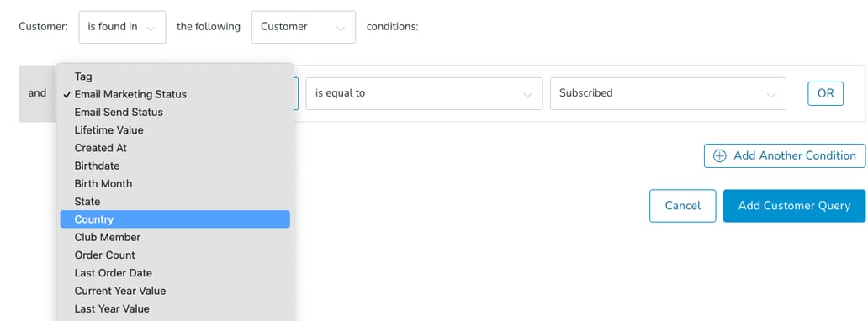Select the Created At option
The image size is (868, 321).
point(175,148)
